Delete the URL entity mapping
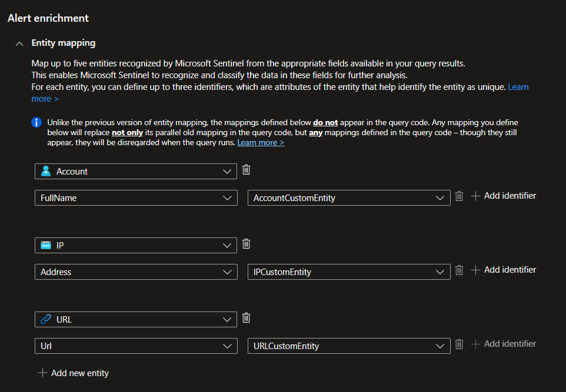Screen dimensions: 566x392 point(246,318)
